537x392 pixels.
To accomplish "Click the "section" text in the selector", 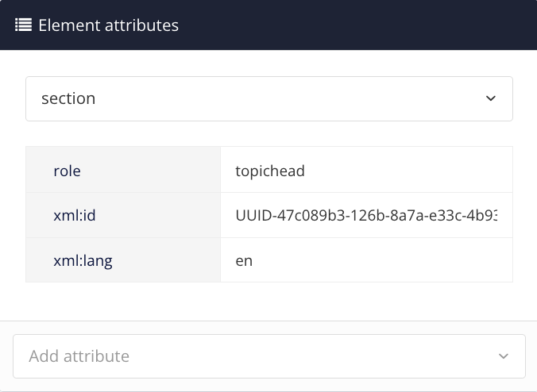I will (68, 98).
